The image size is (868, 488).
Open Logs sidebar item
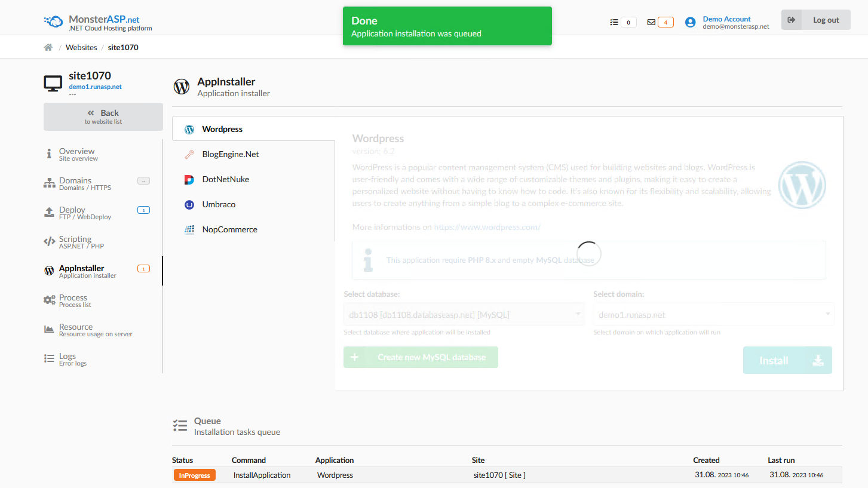102,359
